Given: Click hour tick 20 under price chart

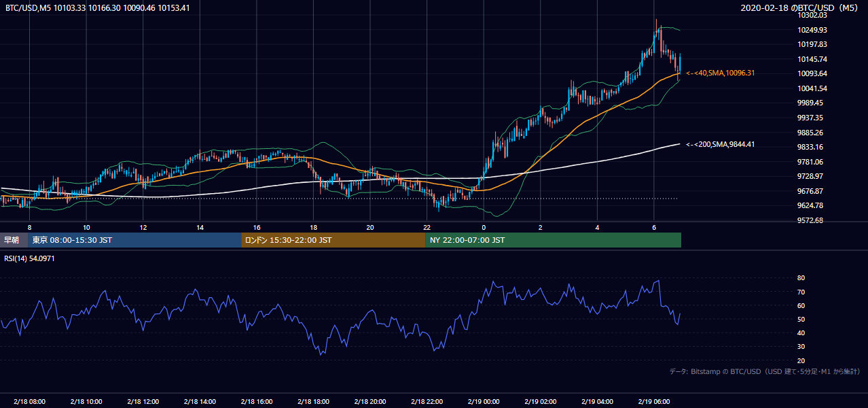Looking at the screenshot, I should (370, 227).
